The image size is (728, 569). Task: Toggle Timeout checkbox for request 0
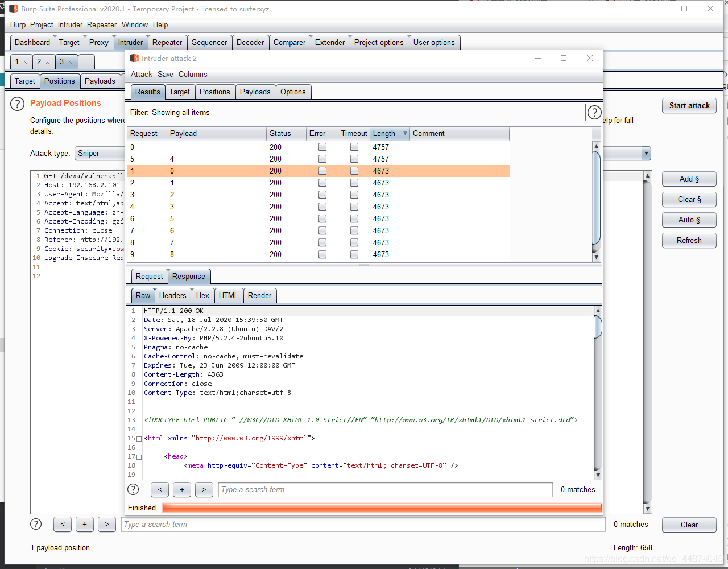coord(354,147)
